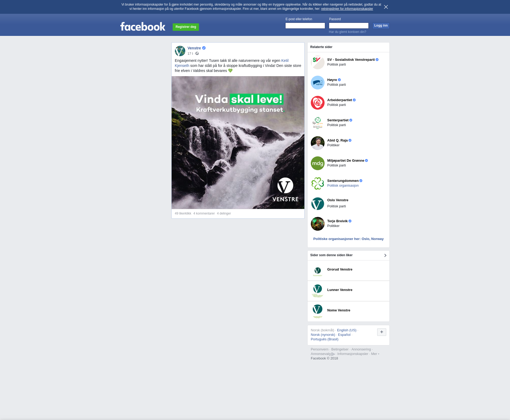Open the Høyre page logo

[318, 83]
